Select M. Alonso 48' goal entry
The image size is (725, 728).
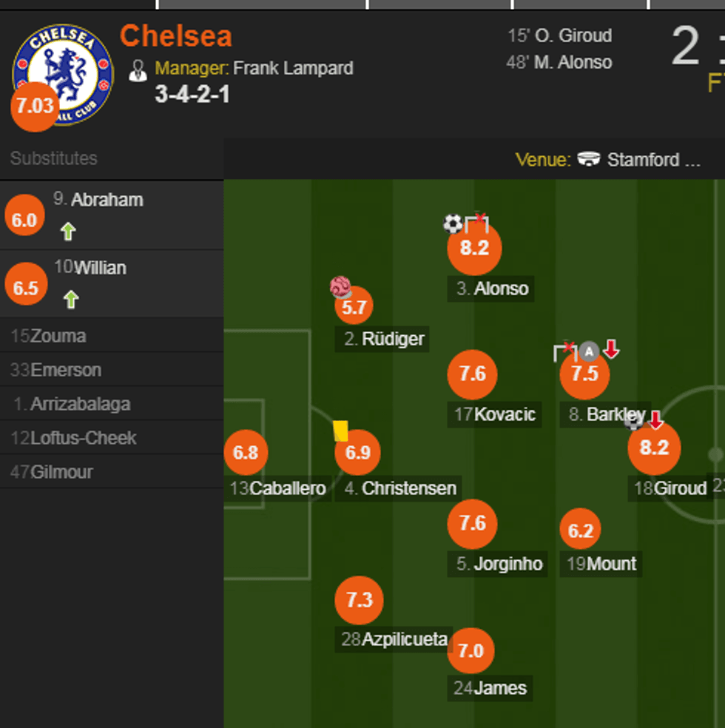pyautogui.click(x=560, y=63)
